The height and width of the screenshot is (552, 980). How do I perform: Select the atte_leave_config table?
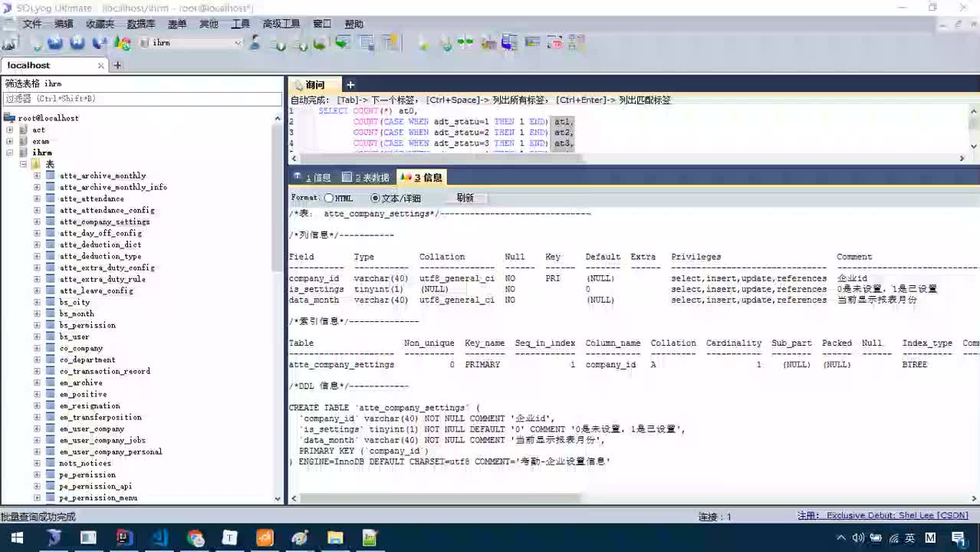tap(96, 291)
